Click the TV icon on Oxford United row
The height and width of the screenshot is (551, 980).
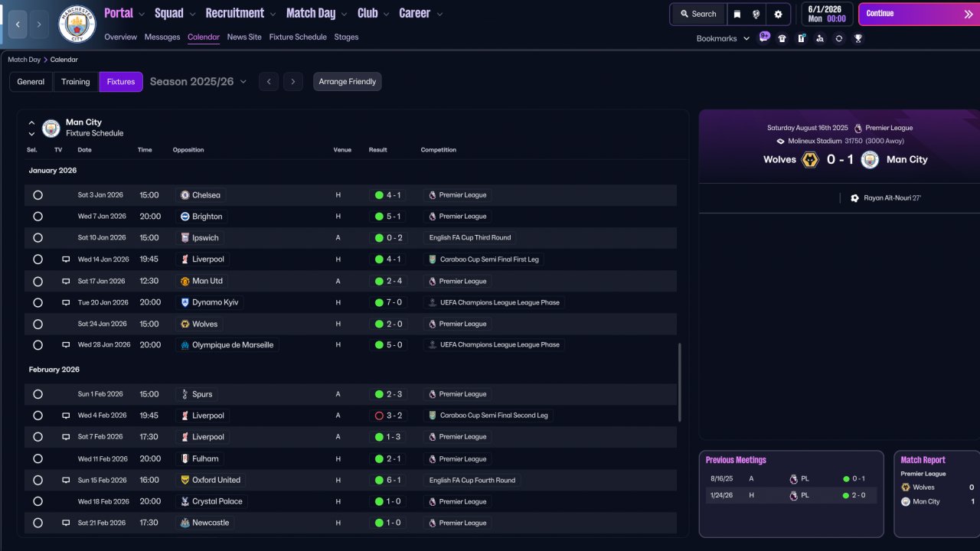point(66,480)
